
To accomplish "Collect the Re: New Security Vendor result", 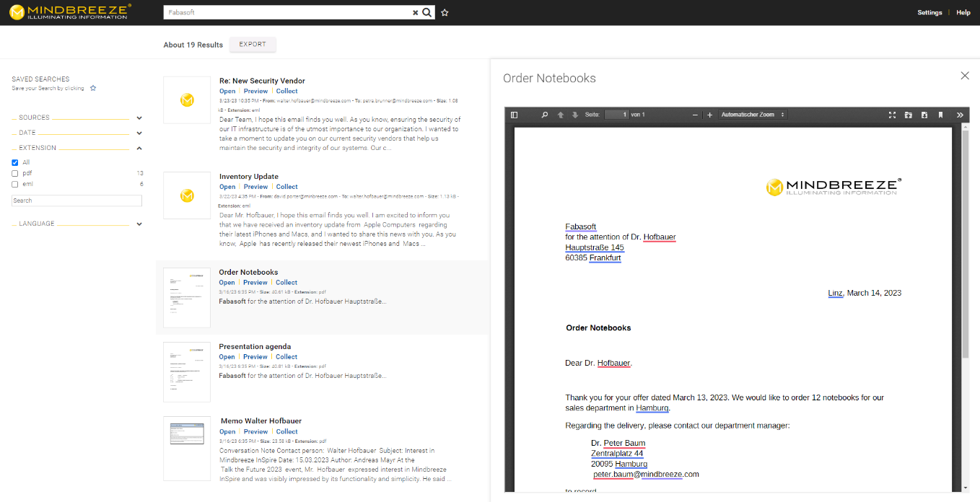I will pyautogui.click(x=286, y=92).
